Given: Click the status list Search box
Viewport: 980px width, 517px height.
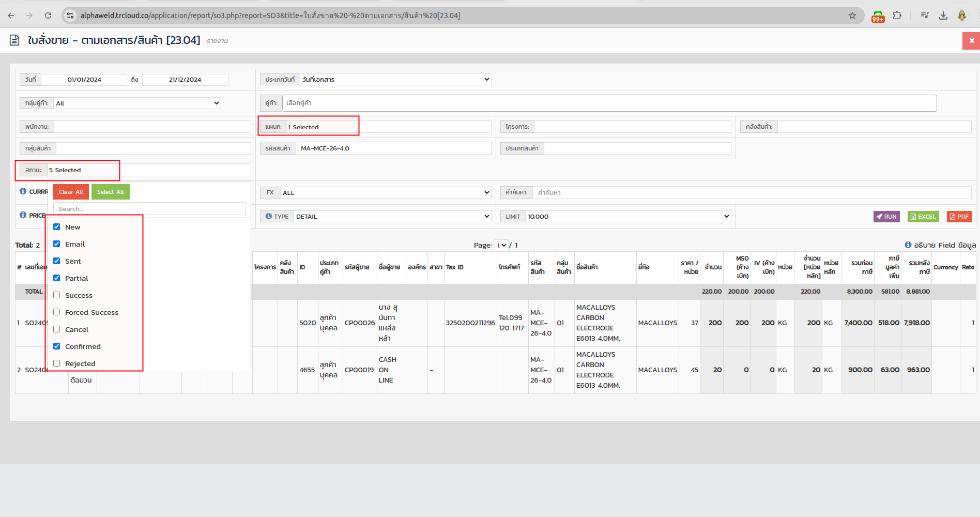Looking at the screenshot, I should 149,209.
